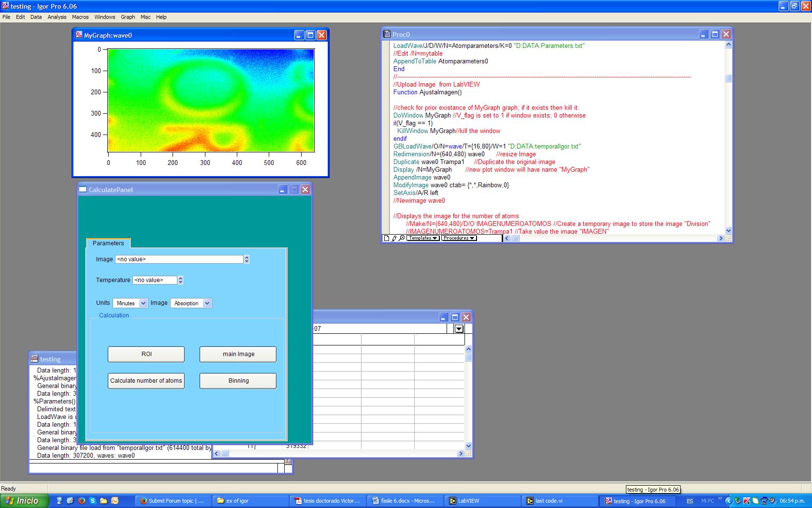This screenshot has height=508, width=812.
Task: Open the Procedures popup in Proc0
Action: pos(459,238)
